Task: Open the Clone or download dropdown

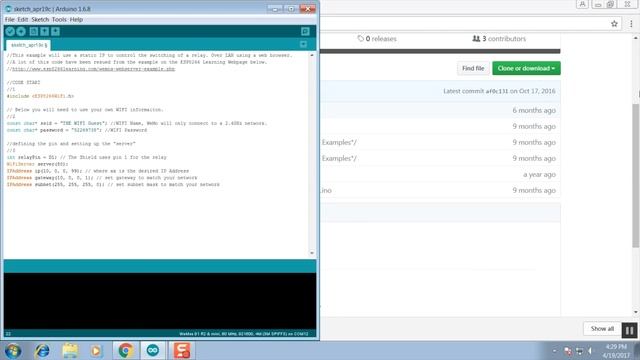Action: (526, 68)
